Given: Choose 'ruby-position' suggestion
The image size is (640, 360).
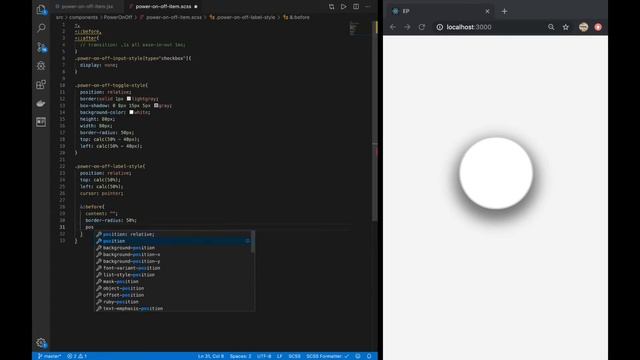Looking at the screenshot, I should pyautogui.click(x=173, y=302).
